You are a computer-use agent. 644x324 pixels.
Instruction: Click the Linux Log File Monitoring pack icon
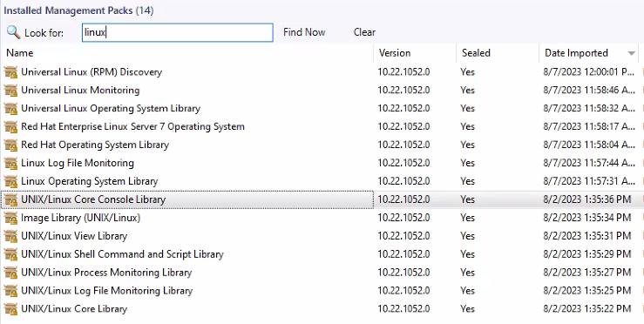click(x=11, y=163)
